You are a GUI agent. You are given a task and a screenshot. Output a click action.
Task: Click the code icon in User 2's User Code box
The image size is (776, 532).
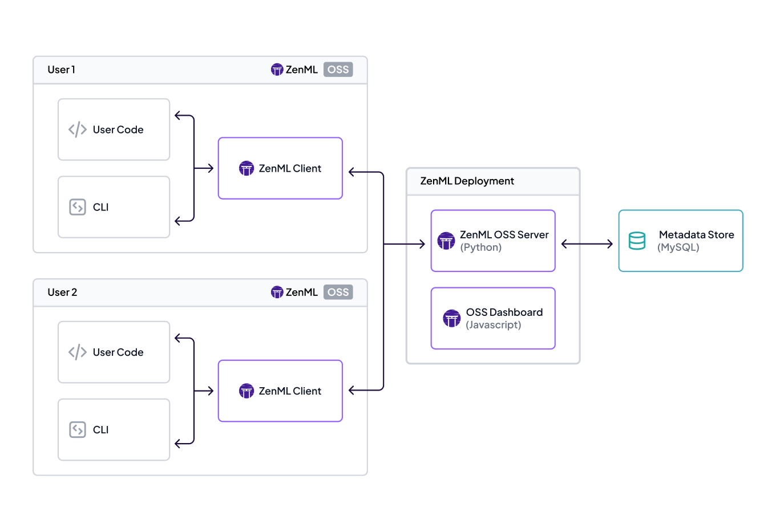(x=78, y=352)
